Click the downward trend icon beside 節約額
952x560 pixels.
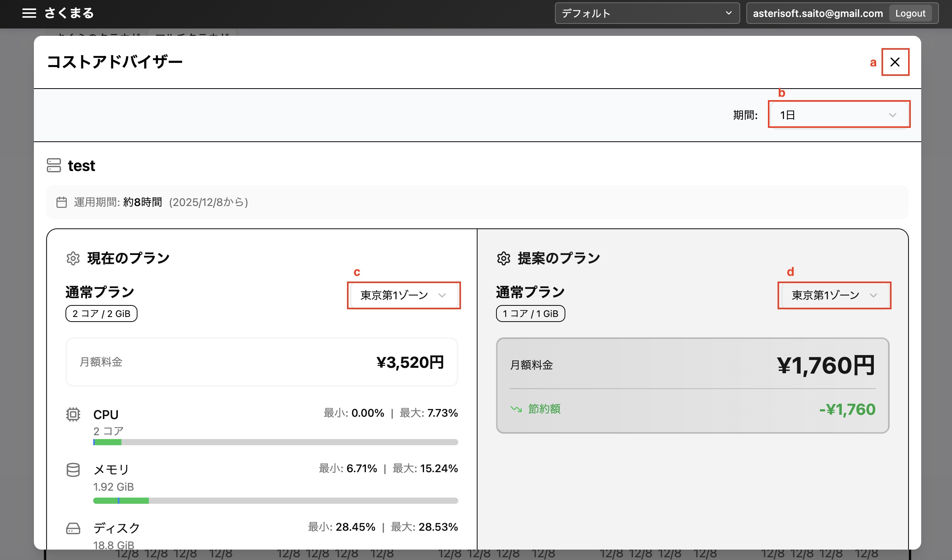[x=516, y=409]
